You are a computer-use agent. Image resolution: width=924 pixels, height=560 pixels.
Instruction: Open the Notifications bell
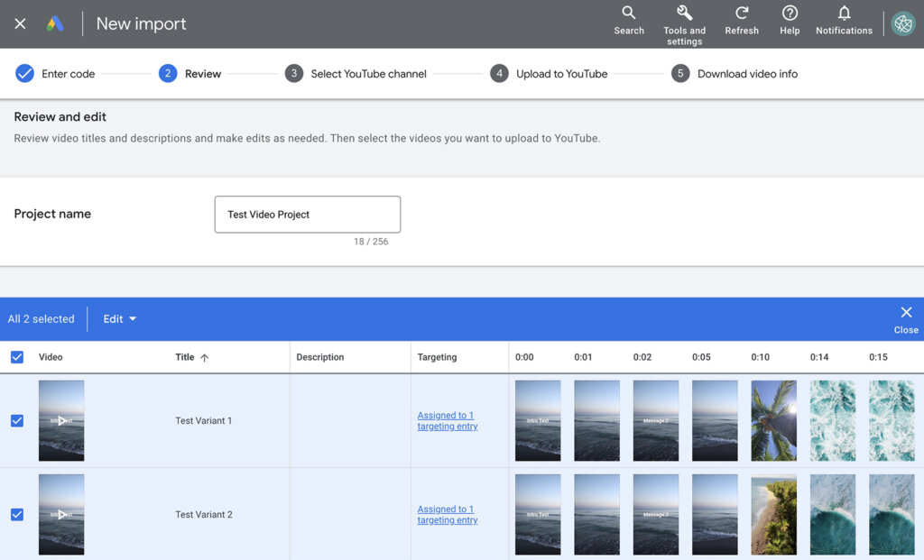click(x=844, y=14)
